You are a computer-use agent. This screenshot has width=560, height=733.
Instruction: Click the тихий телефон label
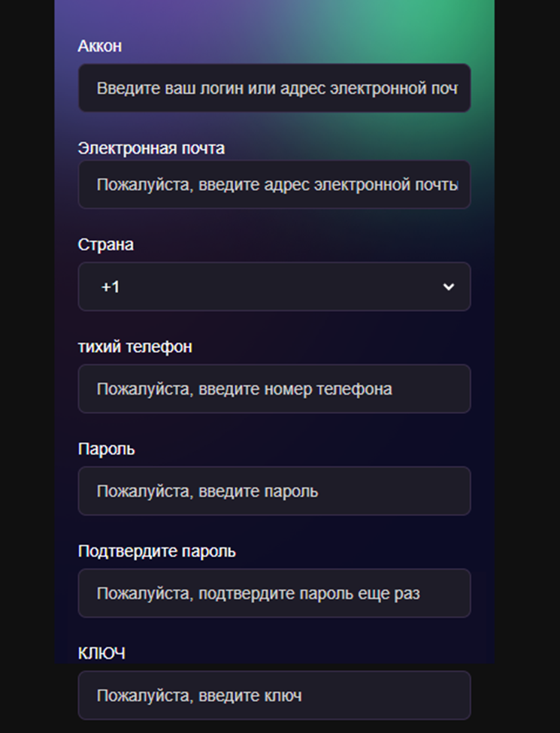[135, 347]
